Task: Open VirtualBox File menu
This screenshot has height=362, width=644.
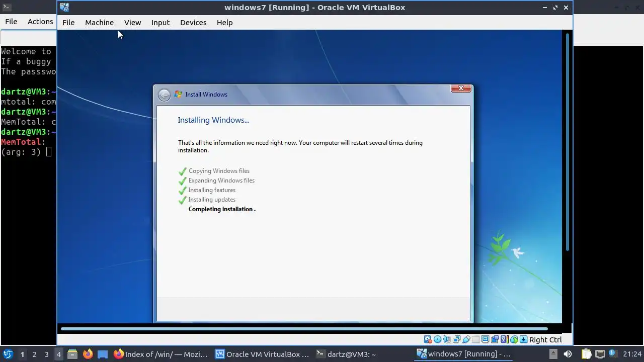Action: (68, 22)
